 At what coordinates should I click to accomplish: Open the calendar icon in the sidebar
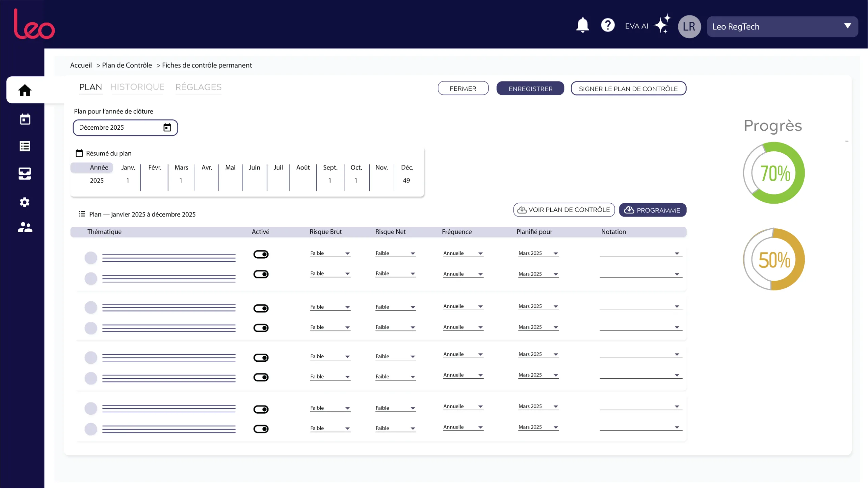25,119
